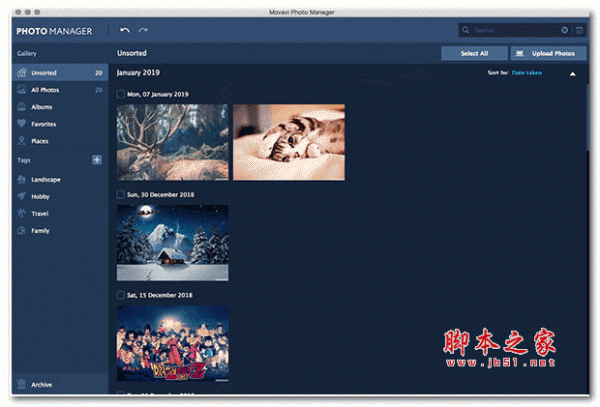Click the Archive box icon
600x407 pixels.
click(x=22, y=384)
